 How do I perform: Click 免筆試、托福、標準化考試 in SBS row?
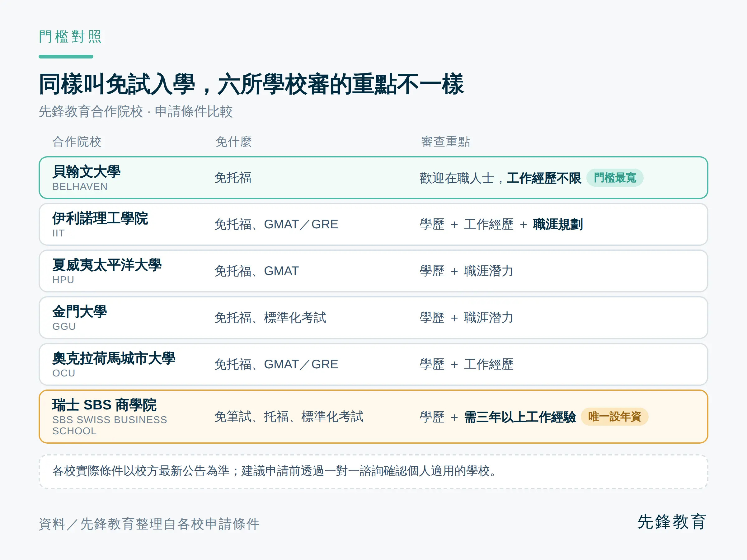(289, 417)
